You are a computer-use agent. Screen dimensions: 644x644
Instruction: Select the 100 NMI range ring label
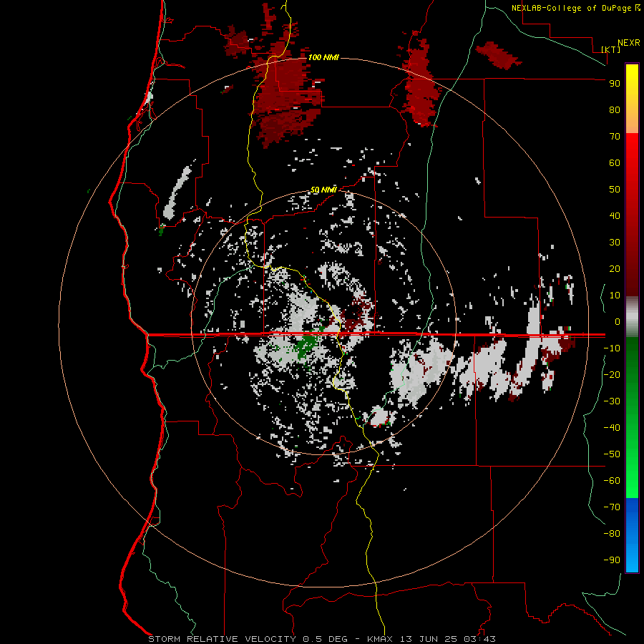[323, 57]
